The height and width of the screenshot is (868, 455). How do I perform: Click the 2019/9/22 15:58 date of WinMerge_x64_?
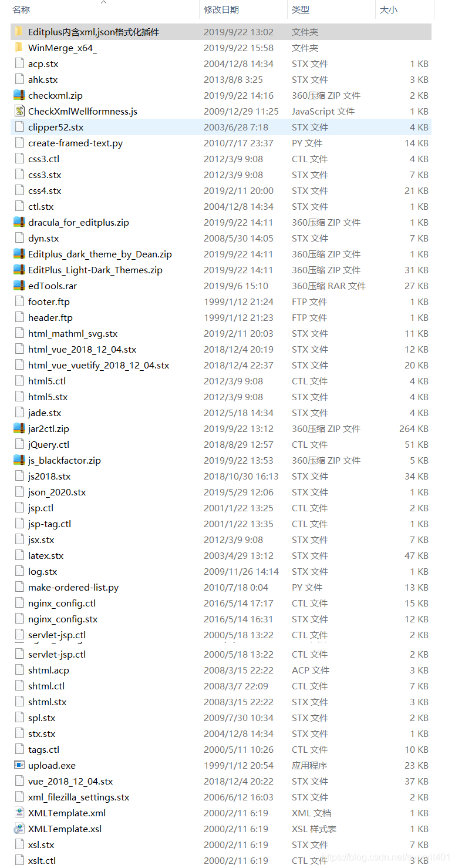tap(238, 48)
